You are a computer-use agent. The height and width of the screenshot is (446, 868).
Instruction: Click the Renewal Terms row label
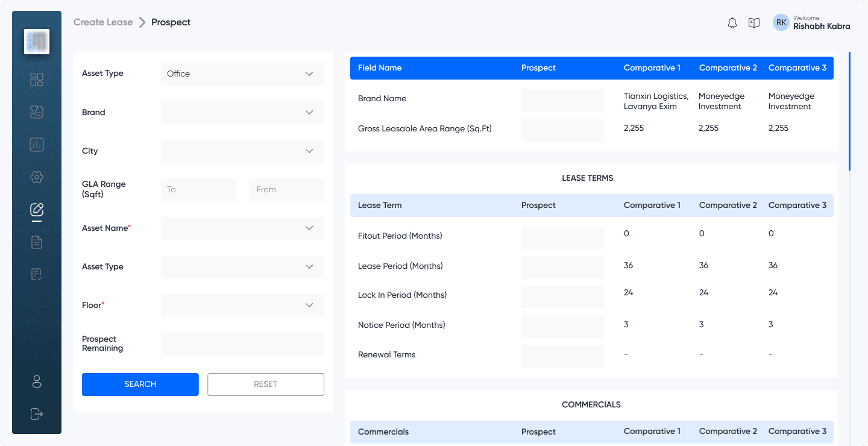tap(387, 355)
